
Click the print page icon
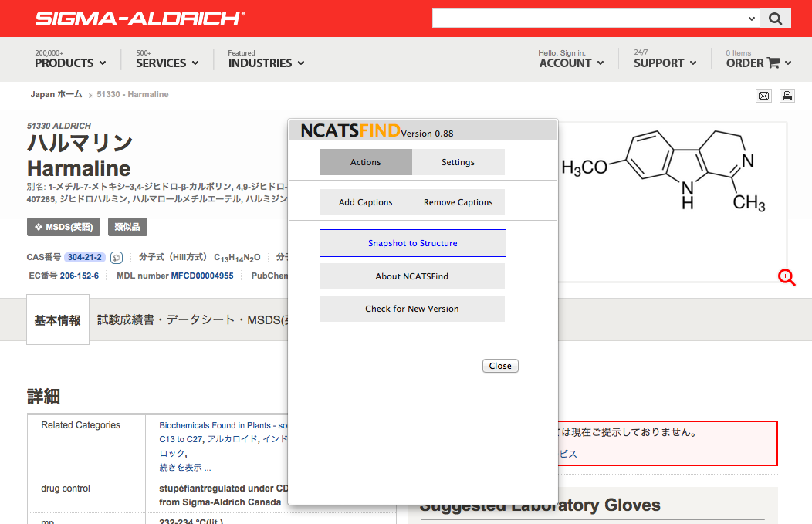[787, 96]
